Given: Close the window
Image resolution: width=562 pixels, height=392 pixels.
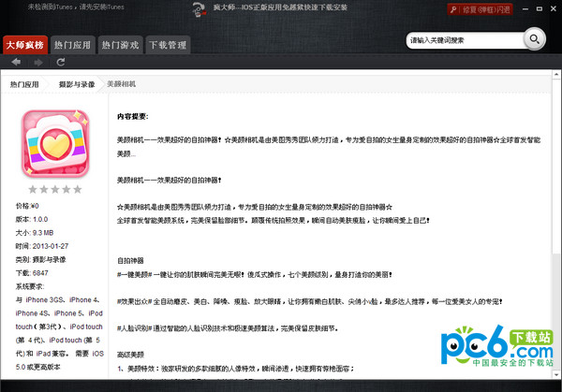Looking at the screenshot, I should tap(554, 9).
